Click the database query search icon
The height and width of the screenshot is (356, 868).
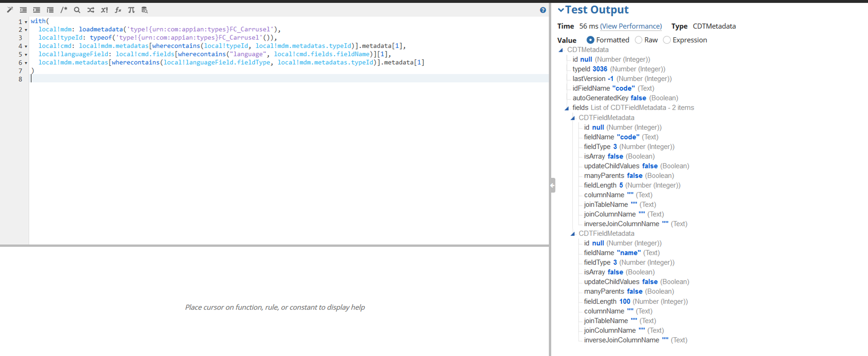[145, 10]
